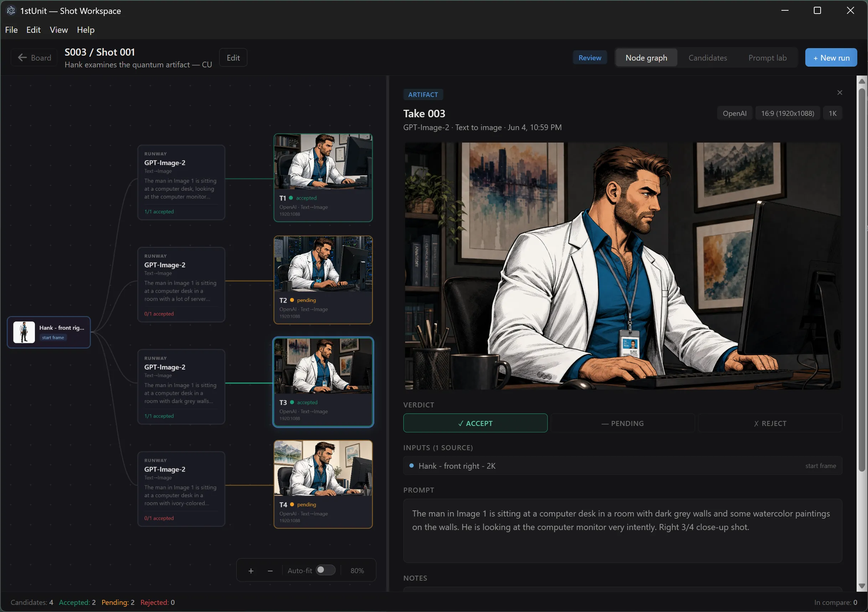The image size is (868, 612).
Task: Open the Review mode button
Action: [589, 58]
